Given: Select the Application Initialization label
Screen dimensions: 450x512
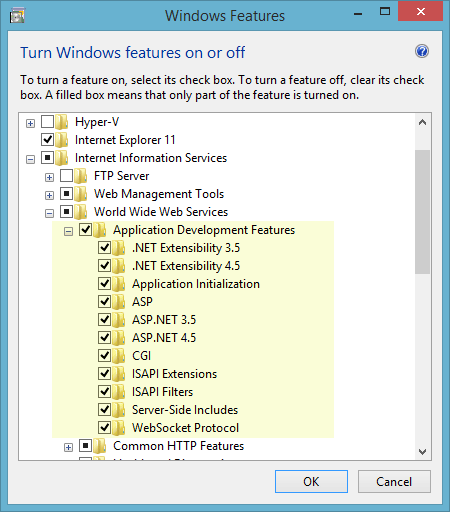Looking at the screenshot, I should pos(196,284).
